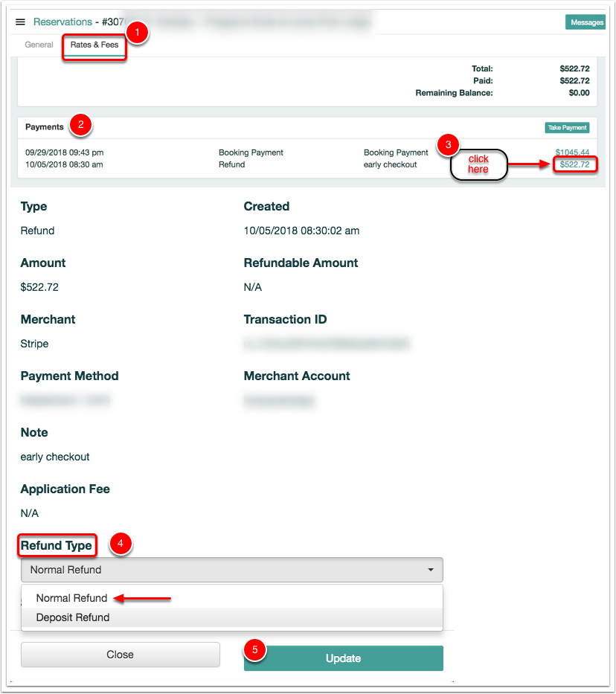The image size is (616, 694).
Task: Open the hamburger menu icon
Action: (x=20, y=22)
